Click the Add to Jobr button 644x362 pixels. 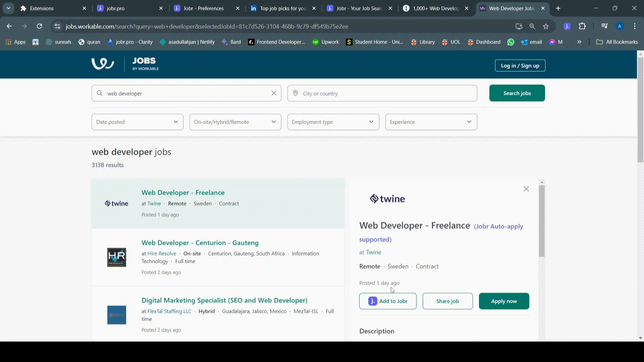tap(388, 301)
